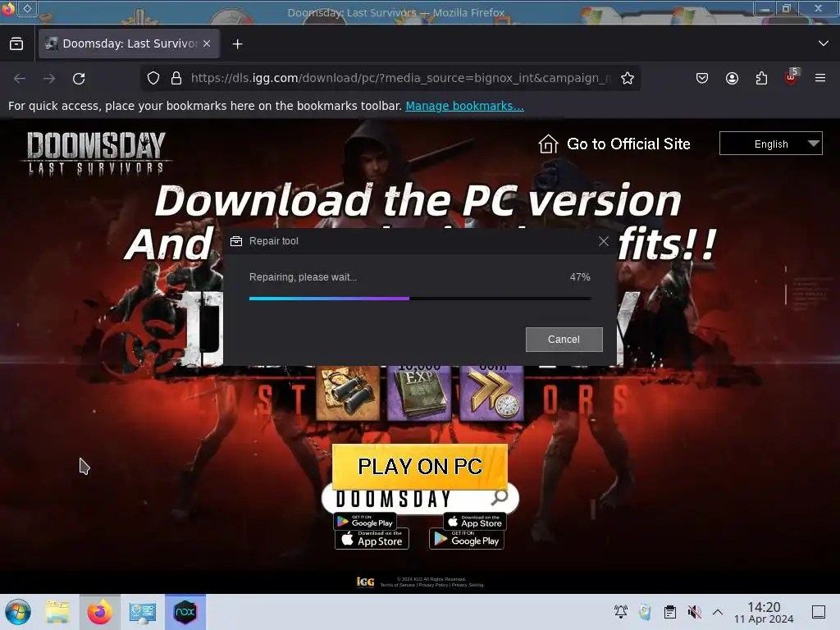This screenshot has height=630, width=840.
Task: Click the Repairing, please wait text
Action: tap(303, 277)
